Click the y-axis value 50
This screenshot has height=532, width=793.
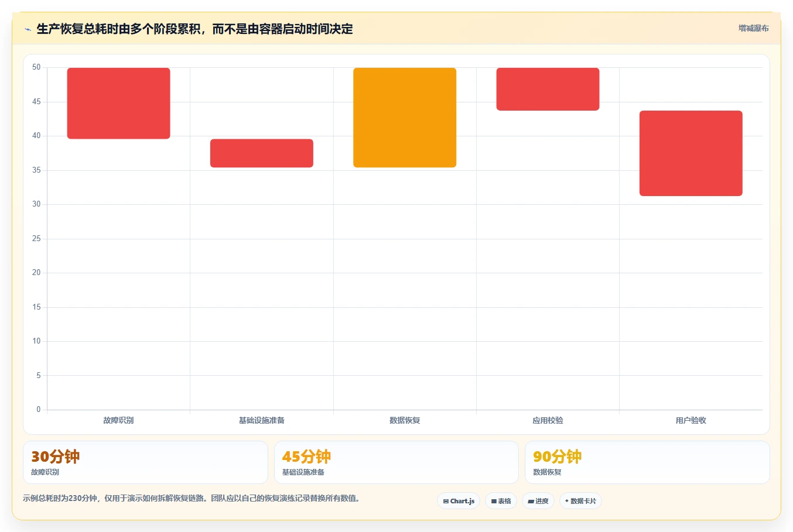(x=36, y=67)
